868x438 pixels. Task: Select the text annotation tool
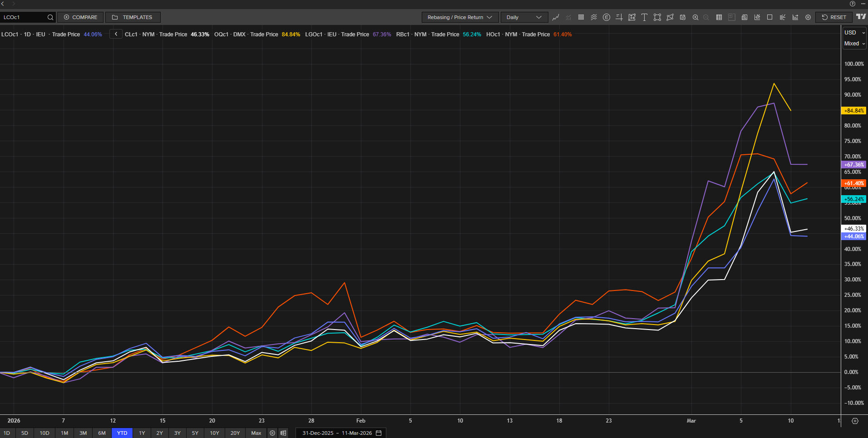(x=644, y=17)
